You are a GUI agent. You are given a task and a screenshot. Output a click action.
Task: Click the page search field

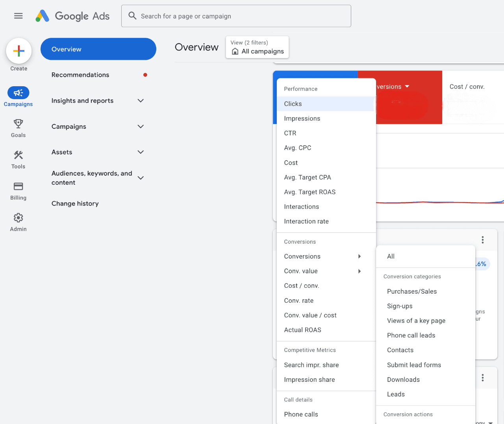click(236, 16)
